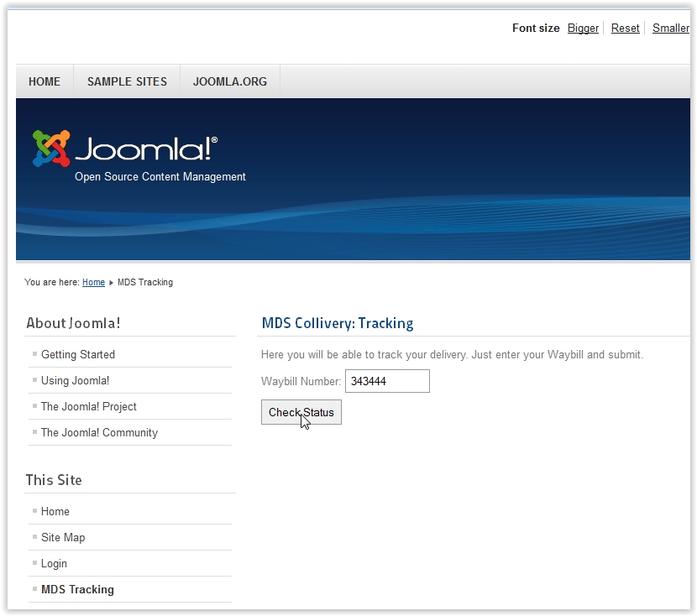The height and width of the screenshot is (616, 697).
Task: Open the SAMPLE SITES menu item
Action: pos(127,81)
